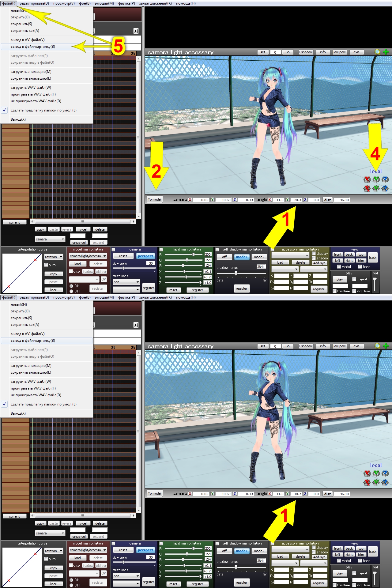This screenshot has width=392, height=588.
Task: Click the blue Z rotate icon, lower screenshot
Action: coord(385,473)
